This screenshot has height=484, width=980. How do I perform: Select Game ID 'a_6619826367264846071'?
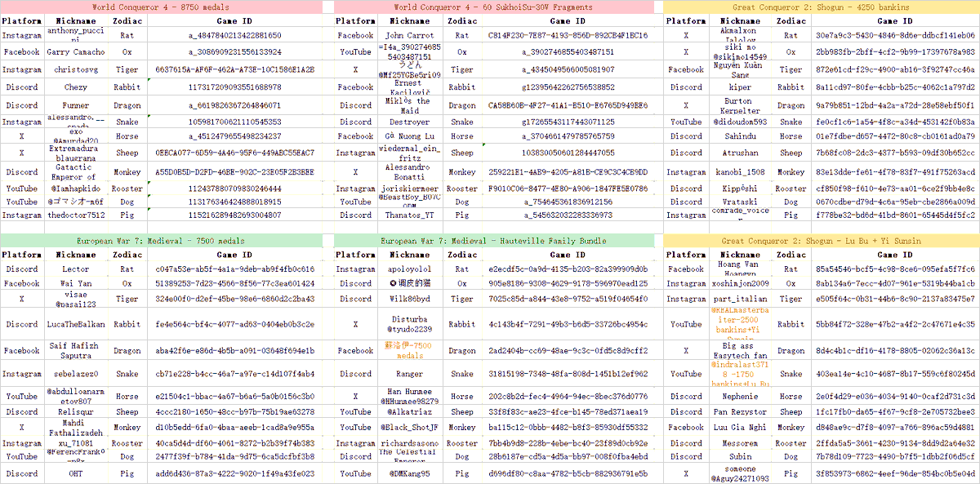point(234,105)
